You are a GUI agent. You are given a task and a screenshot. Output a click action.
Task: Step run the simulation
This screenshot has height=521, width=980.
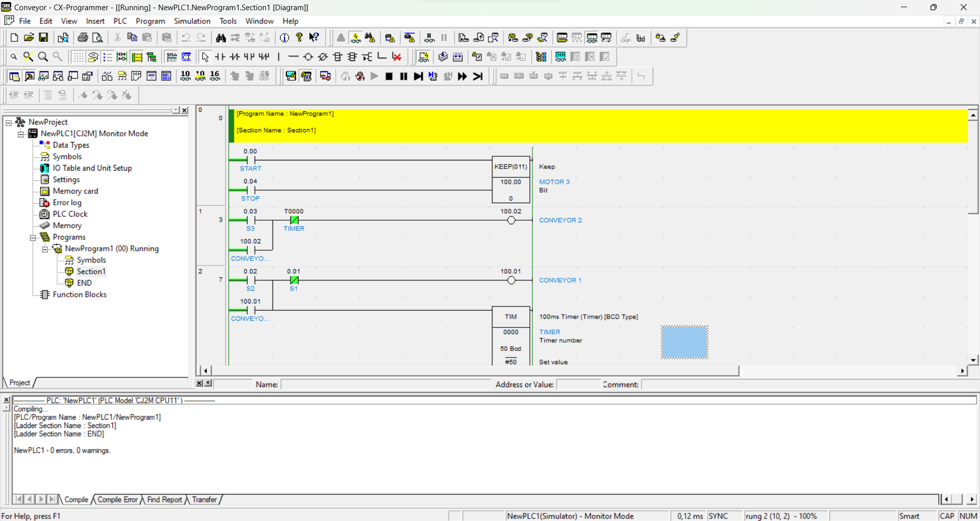pos(419,76)
